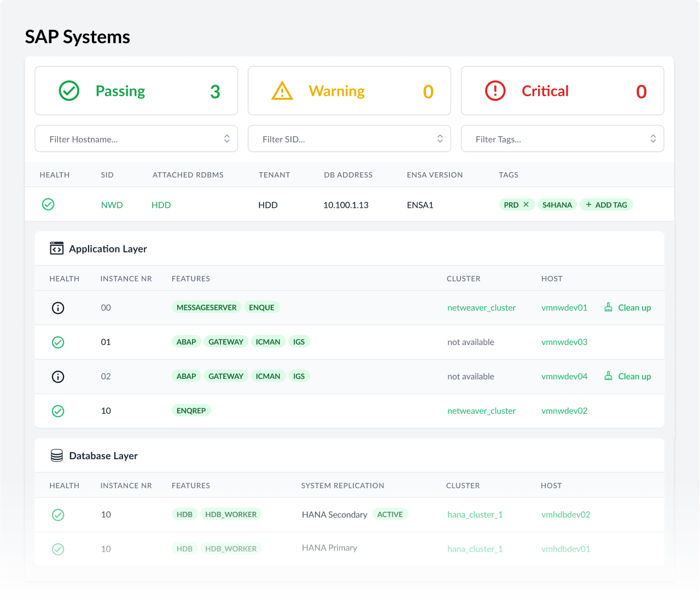Open host vmnwdev03 link
The height and width of the screenshot is (608, 700).
[x=564, y=342]
